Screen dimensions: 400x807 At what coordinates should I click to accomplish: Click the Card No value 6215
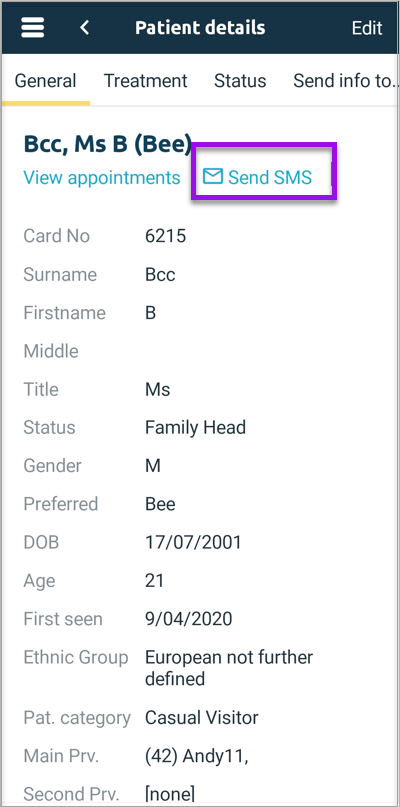[x=165, y=236]
